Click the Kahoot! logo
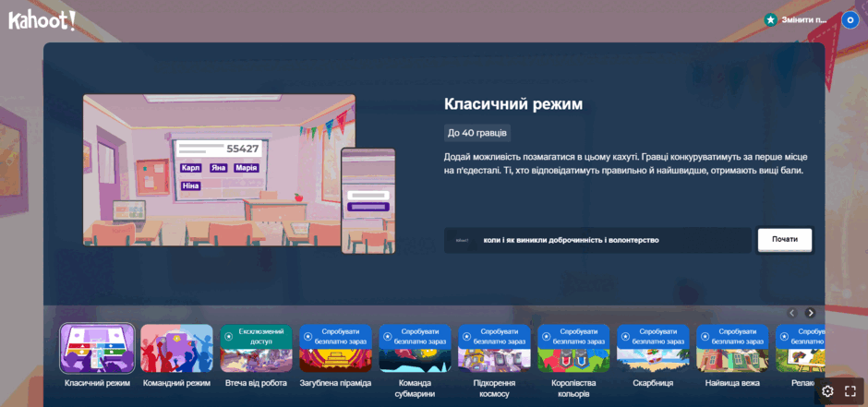Image resolution: width=868 pixels, height=407 pixels. pos(42,20)
